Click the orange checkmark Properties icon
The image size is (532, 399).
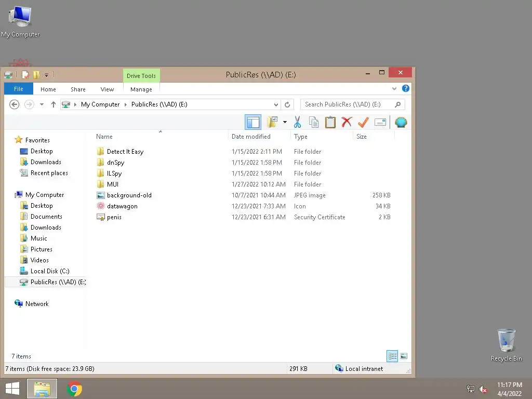[x=363, y=122]
